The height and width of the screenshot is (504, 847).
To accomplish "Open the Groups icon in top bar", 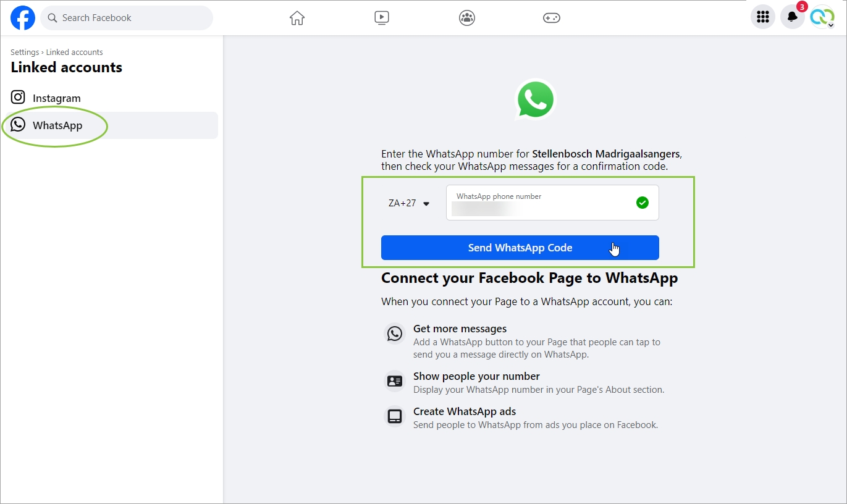I will 467,18.
